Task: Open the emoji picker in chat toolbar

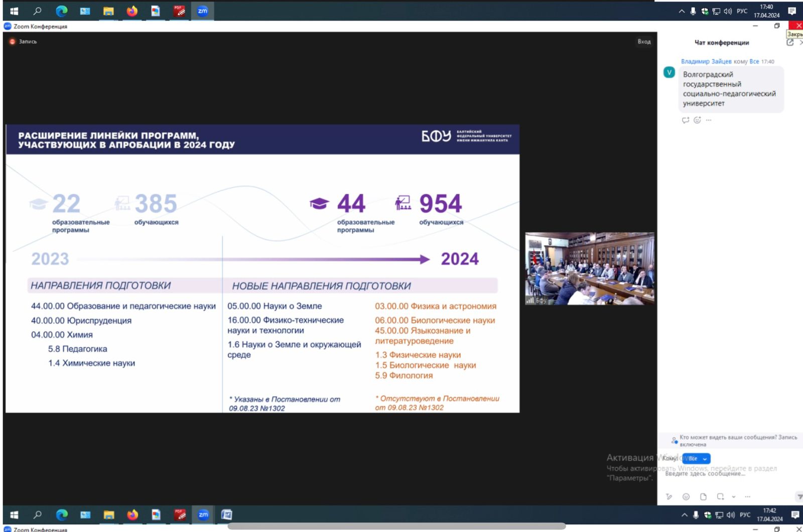Action: point(686,497)
